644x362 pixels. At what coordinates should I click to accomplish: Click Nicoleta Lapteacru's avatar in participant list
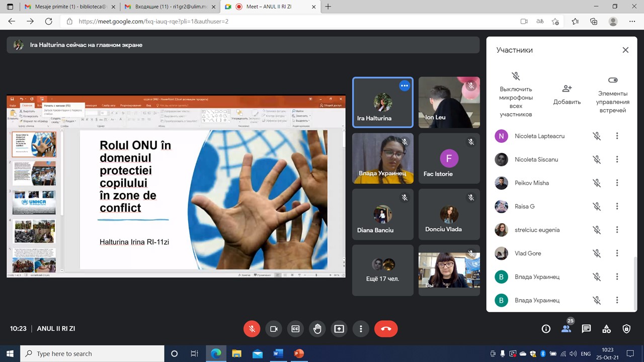501,136
